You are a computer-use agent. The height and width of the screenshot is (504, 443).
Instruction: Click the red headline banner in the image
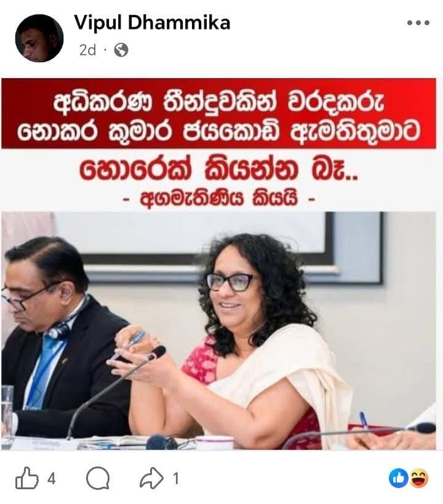(x=218, y=113)
